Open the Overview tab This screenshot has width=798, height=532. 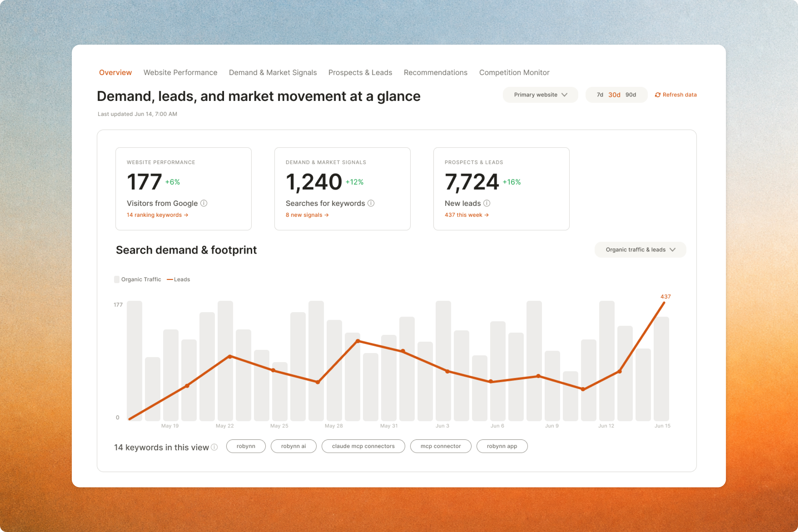[x=115, y=73]
